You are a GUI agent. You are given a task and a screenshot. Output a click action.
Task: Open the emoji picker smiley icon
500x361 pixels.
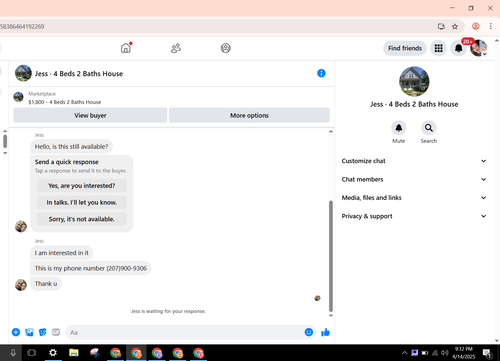tap(309, 332)
